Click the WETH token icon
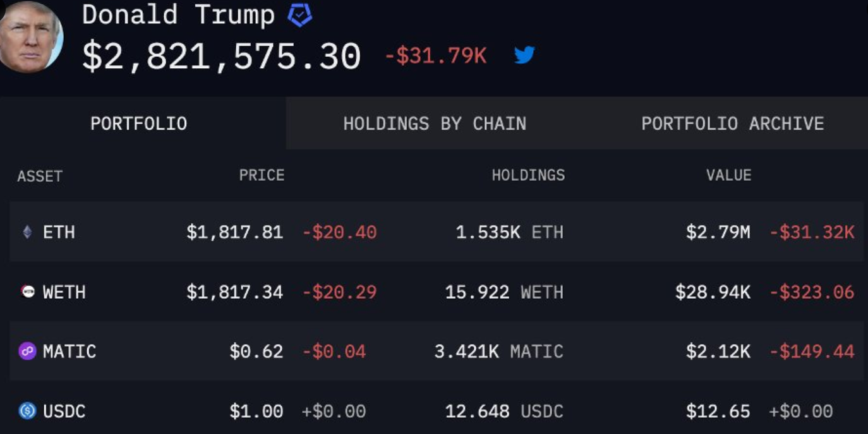 [27, 291]
